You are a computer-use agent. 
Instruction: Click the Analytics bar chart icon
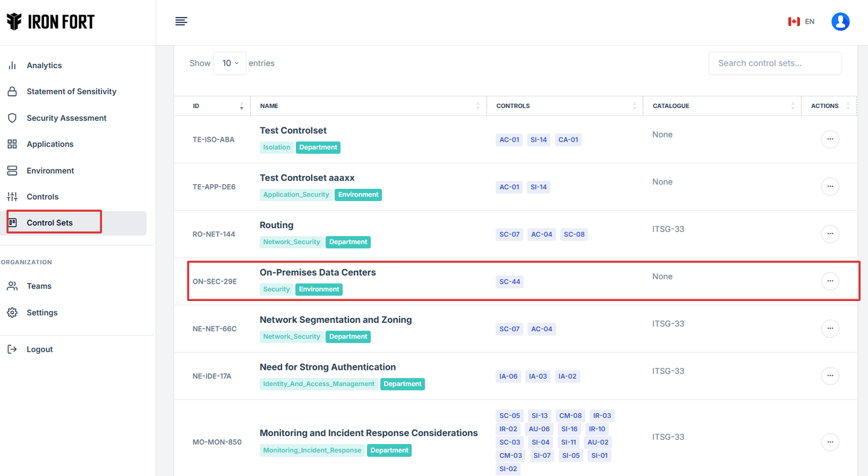[x=12, y=65]
